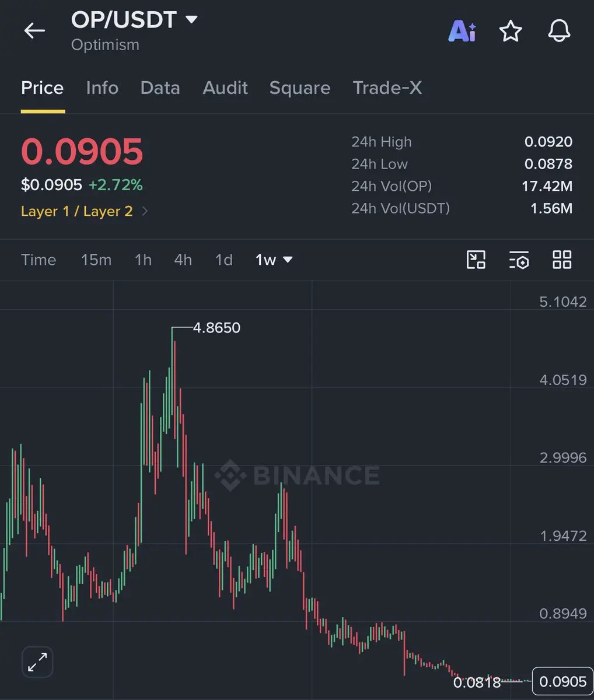Click the 24h Vol(OP) value 17.42M
594x700 pixels.
click(547, 186)
